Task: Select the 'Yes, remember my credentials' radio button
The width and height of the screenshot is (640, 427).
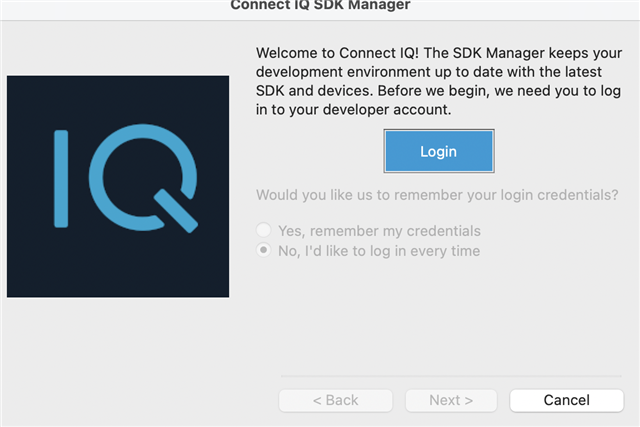Action: pyautogui.click(x=264, y=230)
